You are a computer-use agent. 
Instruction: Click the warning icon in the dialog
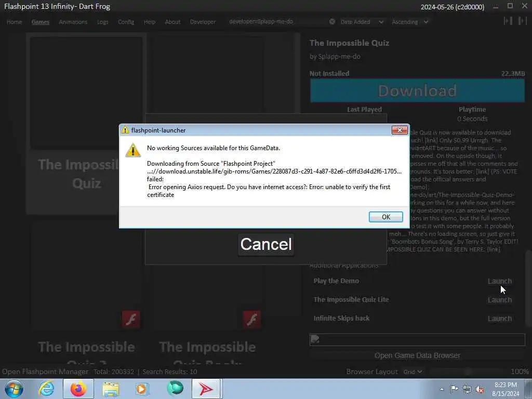coord(133,150)
